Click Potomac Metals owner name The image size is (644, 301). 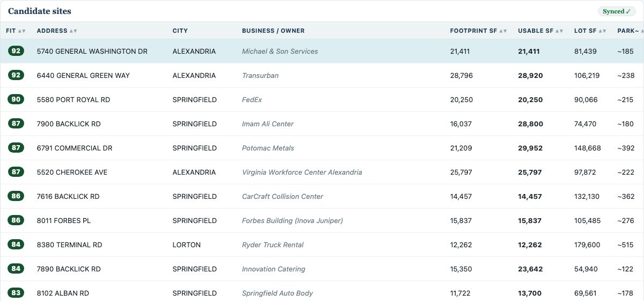(268, 148)
